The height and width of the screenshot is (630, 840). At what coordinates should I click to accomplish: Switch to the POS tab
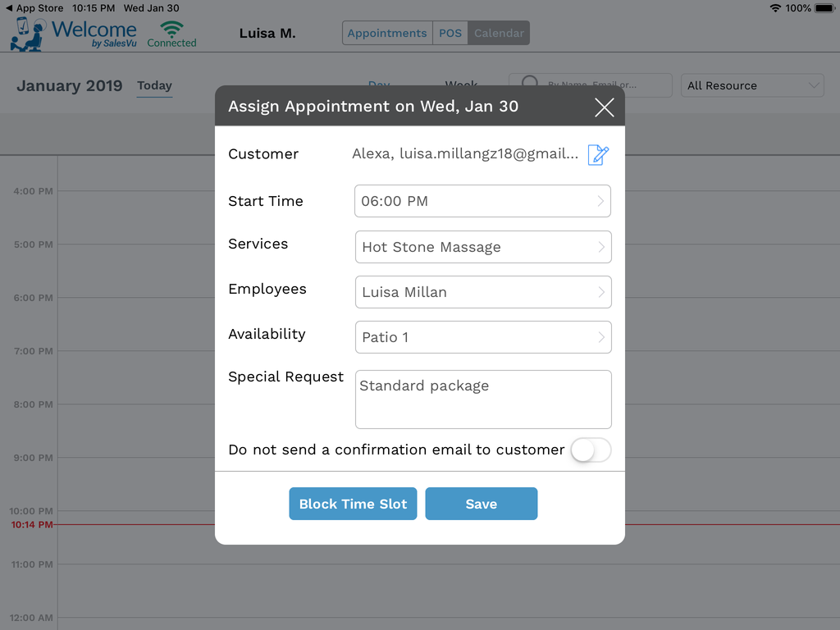[x=450, y=33]
